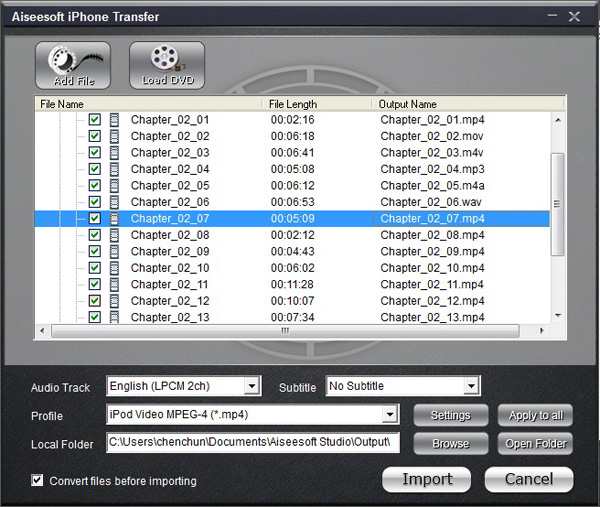Click Apply to all button
This screenshot has width=600, height=507.
(535, 415)
